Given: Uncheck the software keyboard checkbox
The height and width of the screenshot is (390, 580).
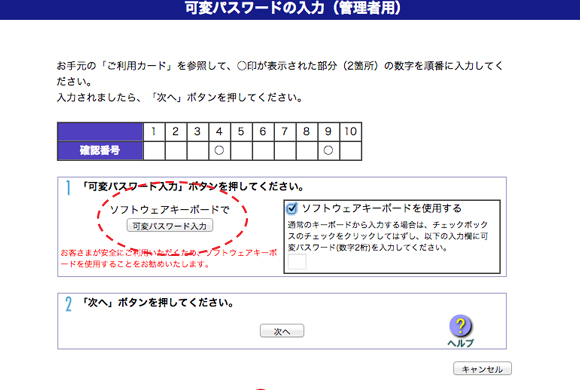Looking at the screenshot, I should coord(291,208).
